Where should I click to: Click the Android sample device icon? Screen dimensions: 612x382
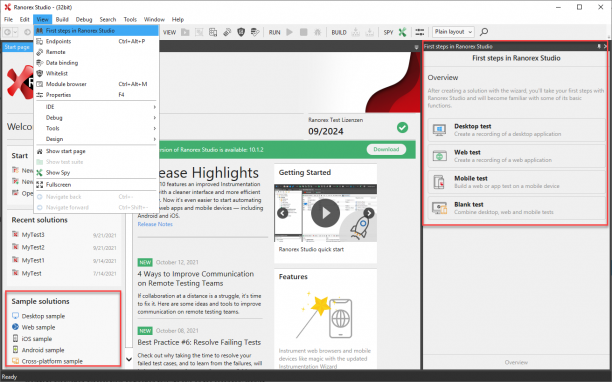point(15,350)
